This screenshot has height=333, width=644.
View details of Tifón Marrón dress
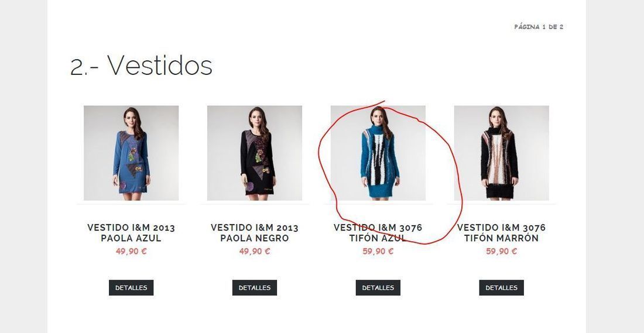(502, 288)
